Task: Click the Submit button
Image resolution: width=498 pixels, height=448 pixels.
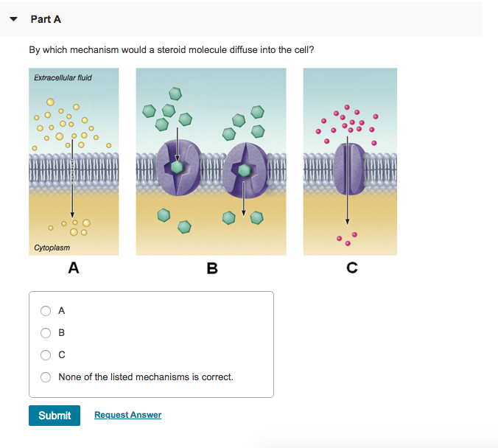Action: click(x=55, y=416)
